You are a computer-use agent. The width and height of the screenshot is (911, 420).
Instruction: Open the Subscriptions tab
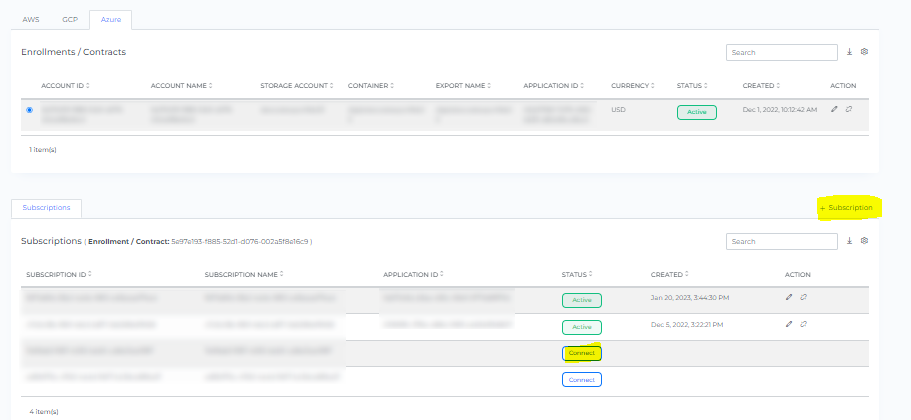[46, 208]
